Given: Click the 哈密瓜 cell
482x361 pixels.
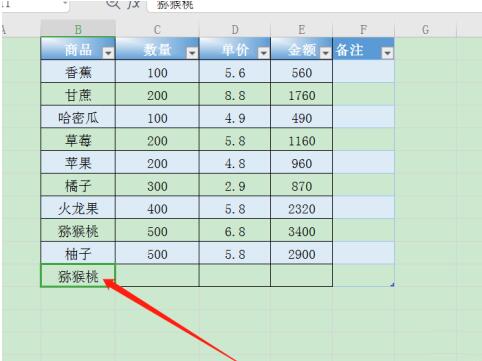Looking at the screenshot, I should tap(78, 118).
